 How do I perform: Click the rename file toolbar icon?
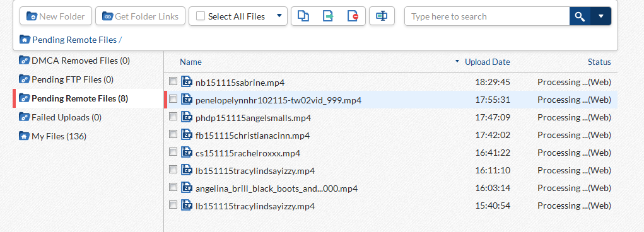point(382,16)
